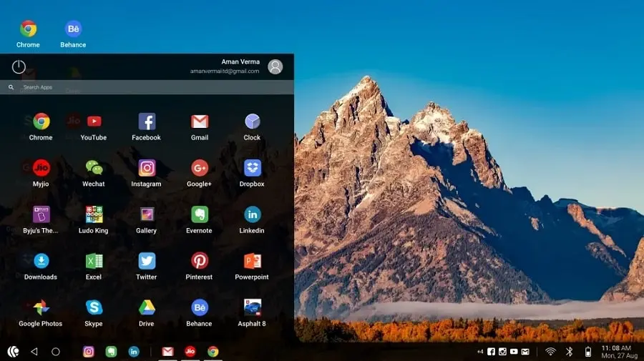This screenshot has height=361, width=644.
Task: Tap the home circle in the taskbar
Action: pyautogui.click(x=55, y=352)
